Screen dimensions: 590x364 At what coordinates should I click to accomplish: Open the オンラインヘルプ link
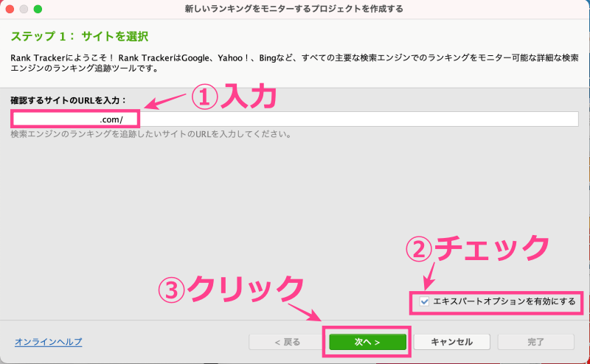(49, 342)
